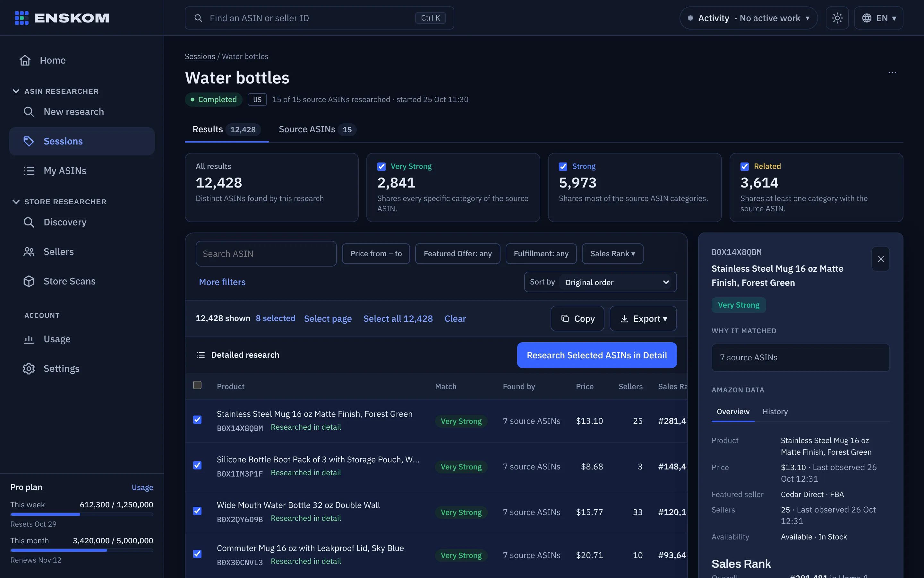
Task: Click the Store Scans box icon
Action: [x=29, y=281]
